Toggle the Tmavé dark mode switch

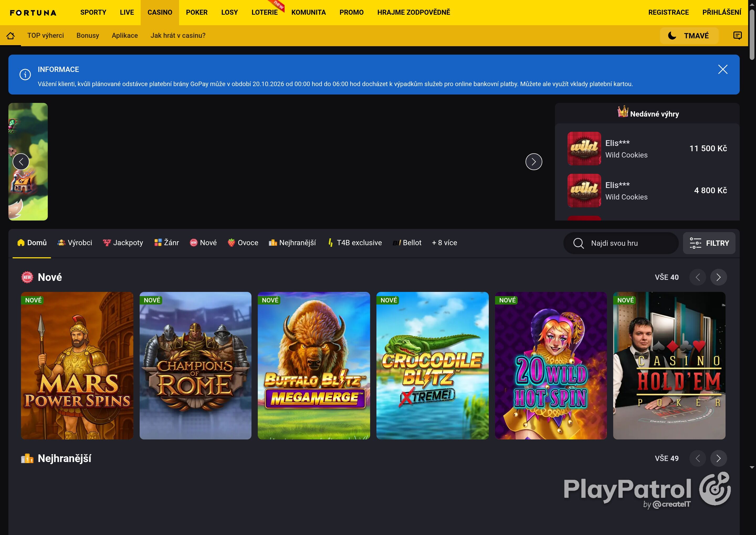[689, 36]
